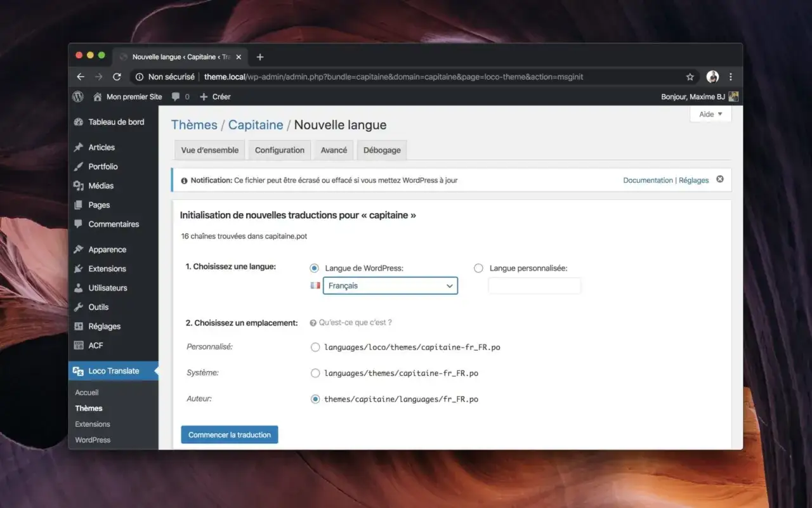Choose themes/capitaine/languages/fr_FR.po author location
The height and width of the screenshot is (508, 812).
(315, 399)
